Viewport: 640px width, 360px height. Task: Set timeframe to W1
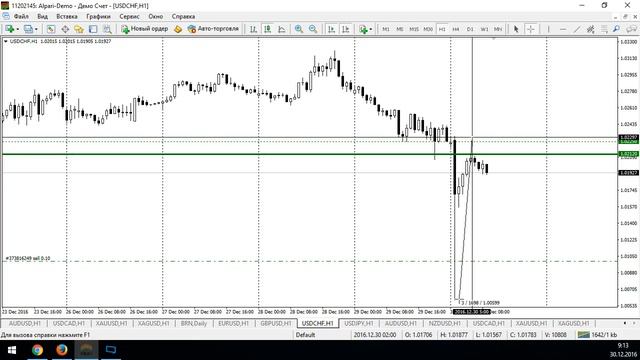(484, 29)
